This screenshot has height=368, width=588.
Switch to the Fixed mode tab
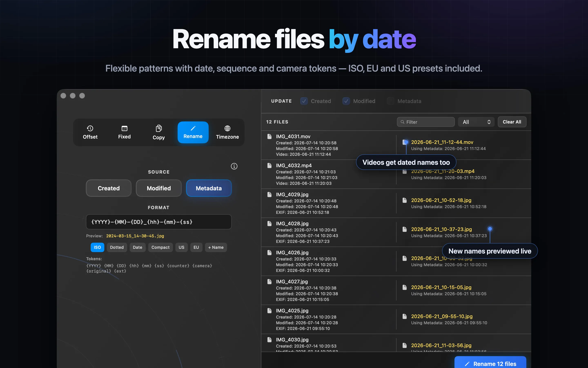(x=124, y=132)
